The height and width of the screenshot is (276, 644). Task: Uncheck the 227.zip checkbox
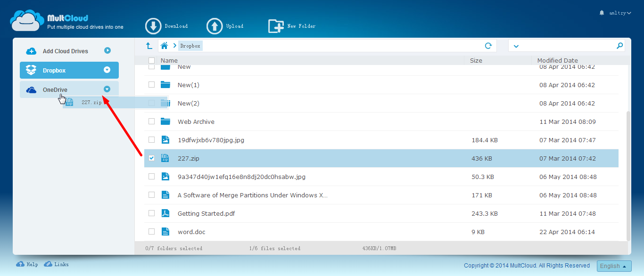[x=151, y=158]
